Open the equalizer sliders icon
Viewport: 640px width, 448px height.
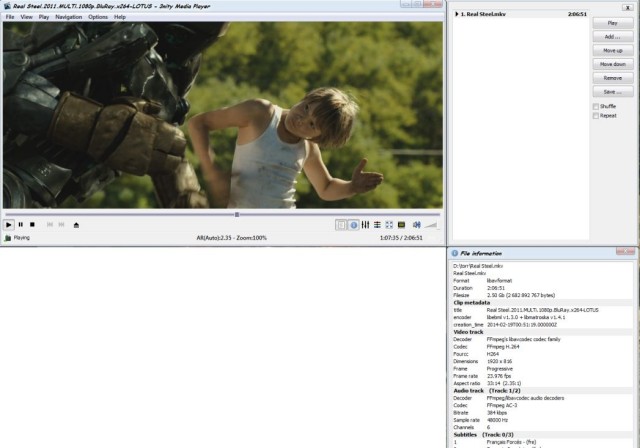click(365, 225)
